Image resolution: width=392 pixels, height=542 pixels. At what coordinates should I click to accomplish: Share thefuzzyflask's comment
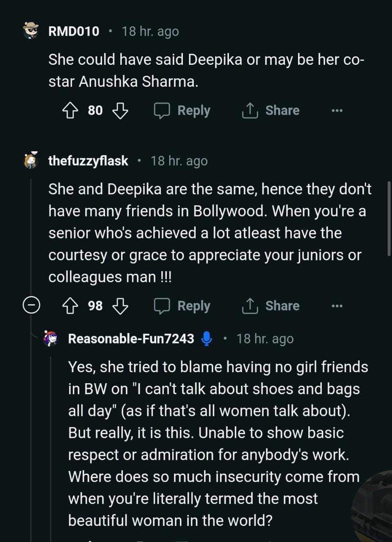point(271,306)
